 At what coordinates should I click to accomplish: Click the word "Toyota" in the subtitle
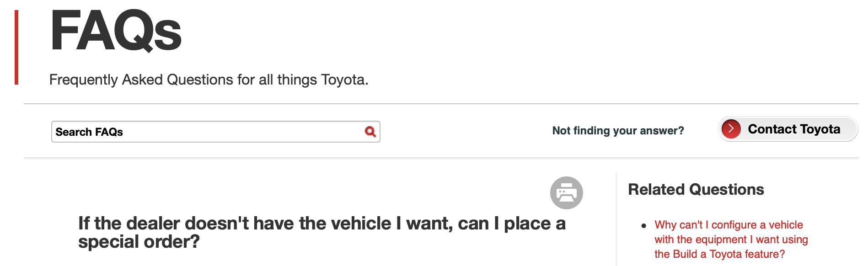(344, 80)
